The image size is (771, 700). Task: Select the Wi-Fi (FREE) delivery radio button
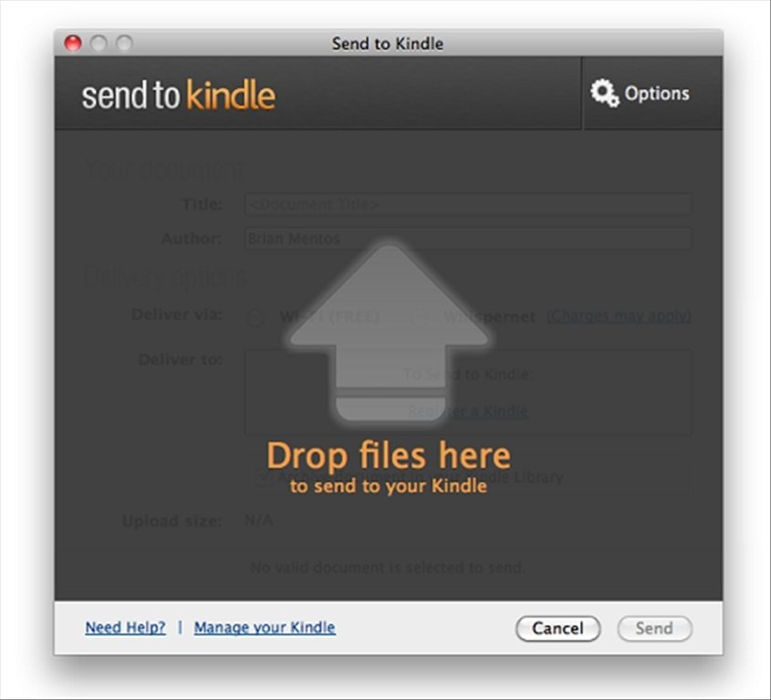[x=255, y=318]
